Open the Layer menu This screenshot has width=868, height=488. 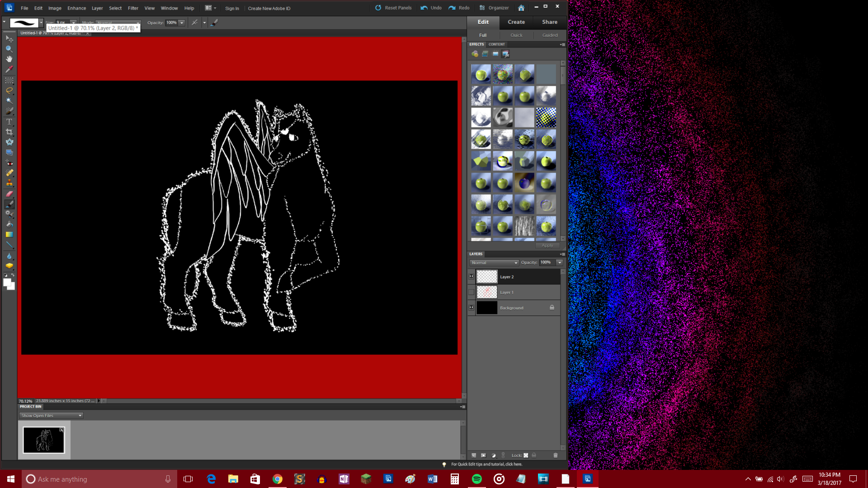(97, 8)
